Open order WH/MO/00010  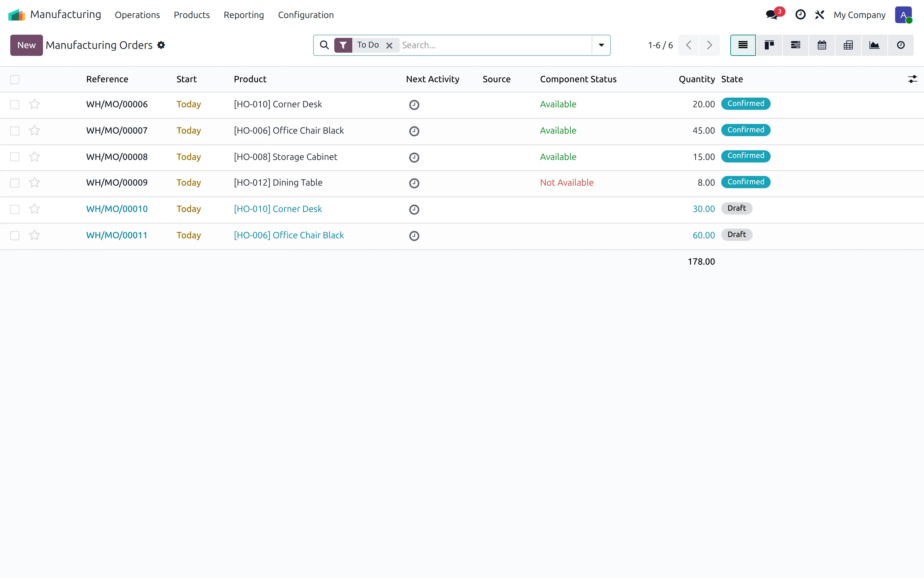click(117, 209)
